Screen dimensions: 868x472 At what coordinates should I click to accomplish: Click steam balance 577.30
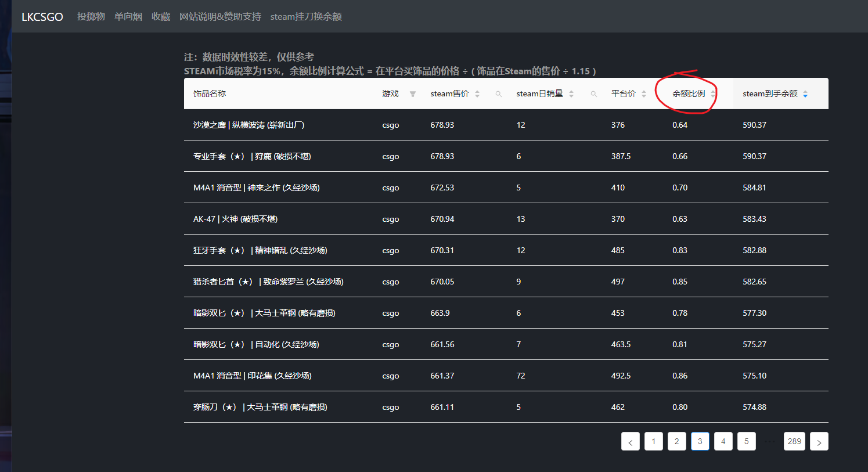coord(754,313)
